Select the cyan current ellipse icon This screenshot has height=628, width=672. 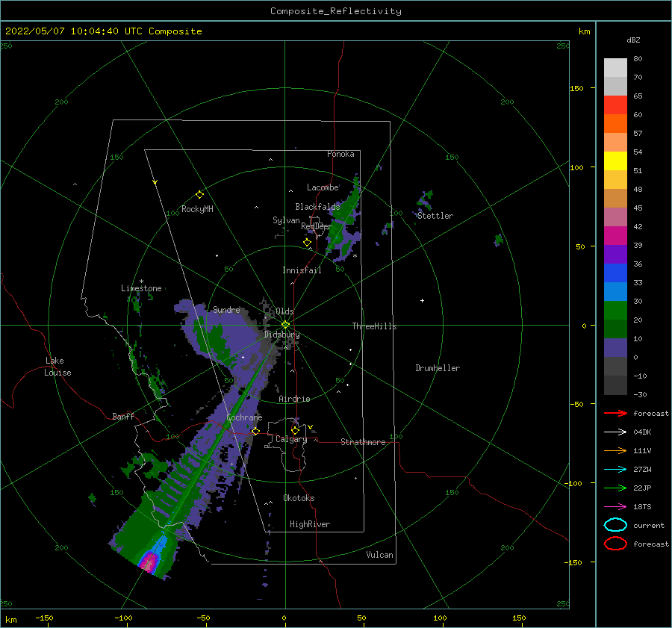615,525
